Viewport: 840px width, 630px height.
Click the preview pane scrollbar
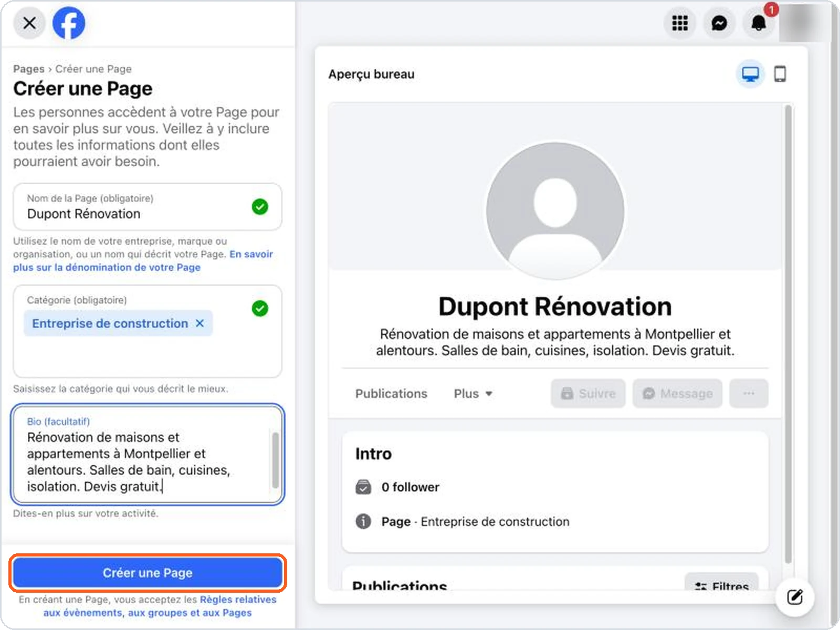click(787, 334)
